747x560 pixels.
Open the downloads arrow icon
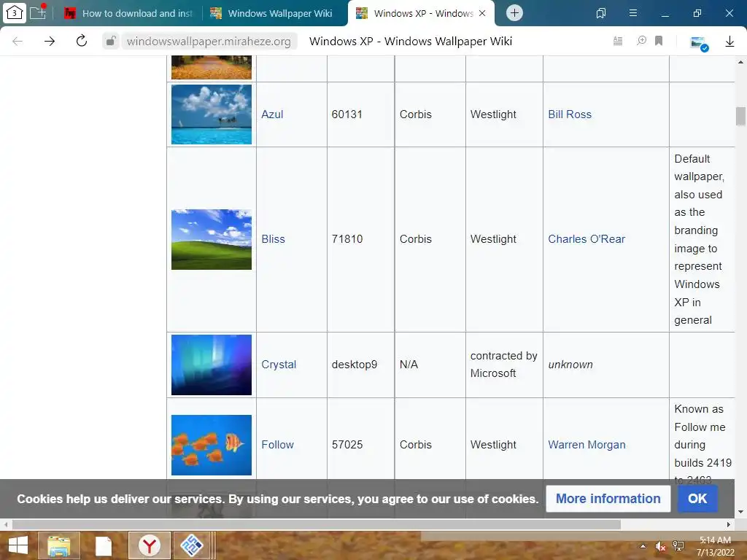(x=729, y=42)
